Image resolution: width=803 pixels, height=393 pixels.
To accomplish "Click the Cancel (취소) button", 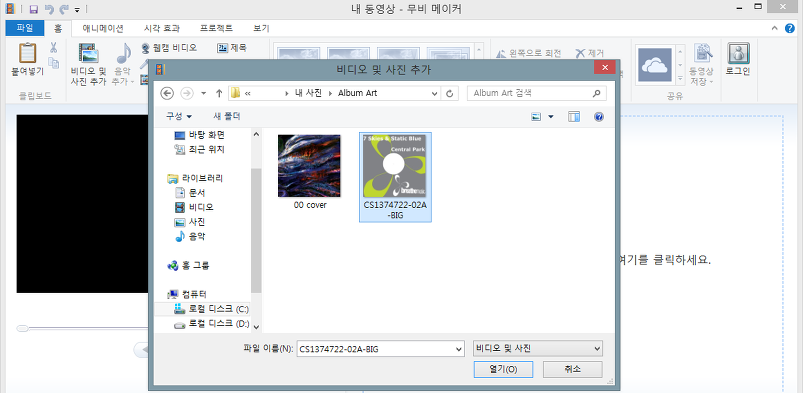I will (573, 369).
